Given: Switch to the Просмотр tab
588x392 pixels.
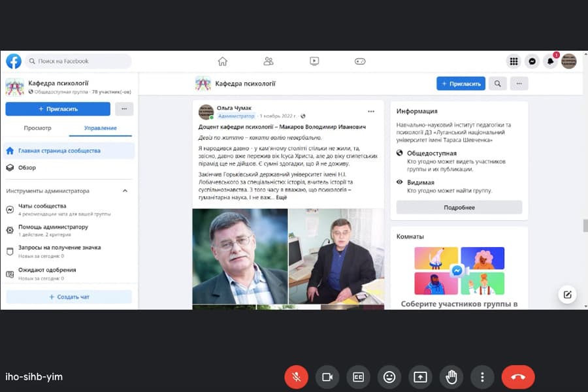Looking at the screenshot, I should point(37,128).
